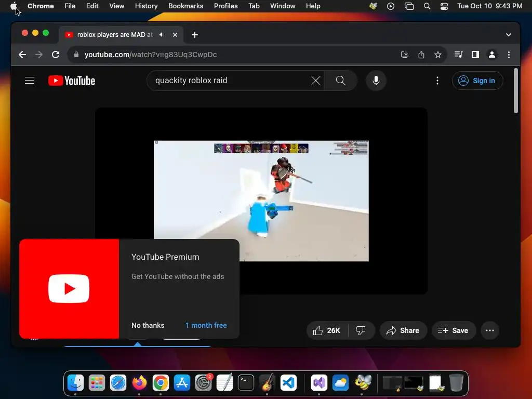This screenshot has width=532, height=399.
Task: Open the Apple menu
Action: pyautogui.click(x=14, y=6)
